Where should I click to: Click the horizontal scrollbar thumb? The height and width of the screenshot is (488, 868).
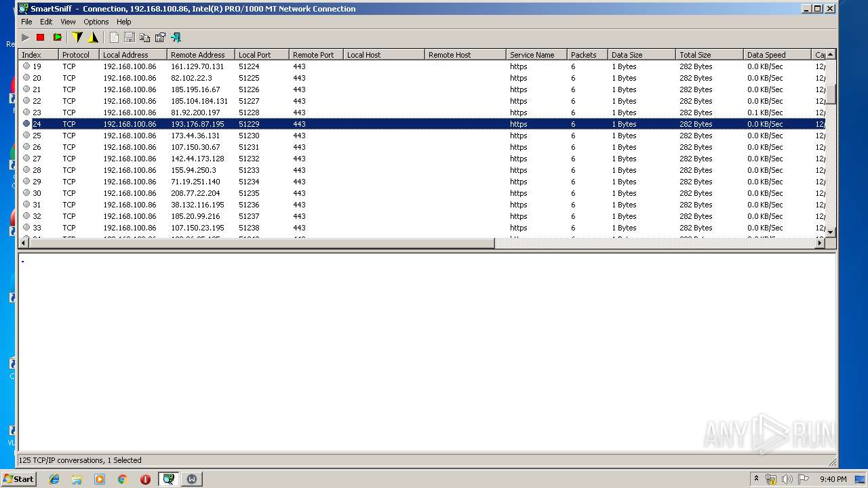[x=262, y=243]
